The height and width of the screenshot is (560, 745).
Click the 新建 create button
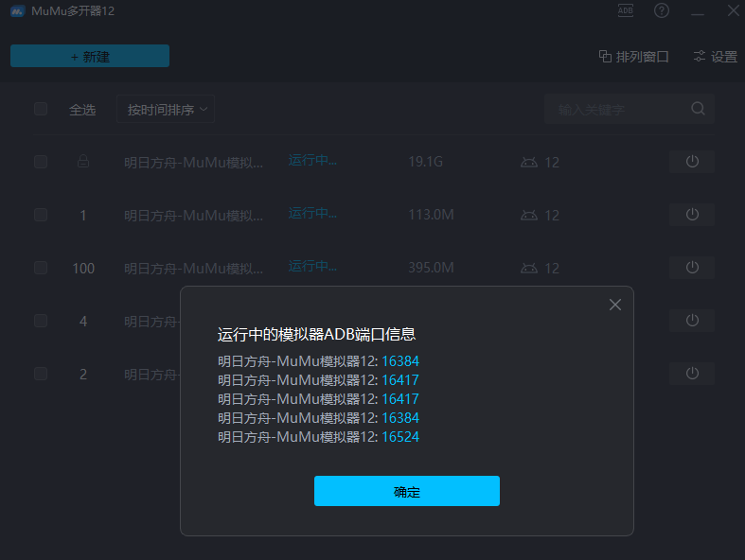click(90, 56)
